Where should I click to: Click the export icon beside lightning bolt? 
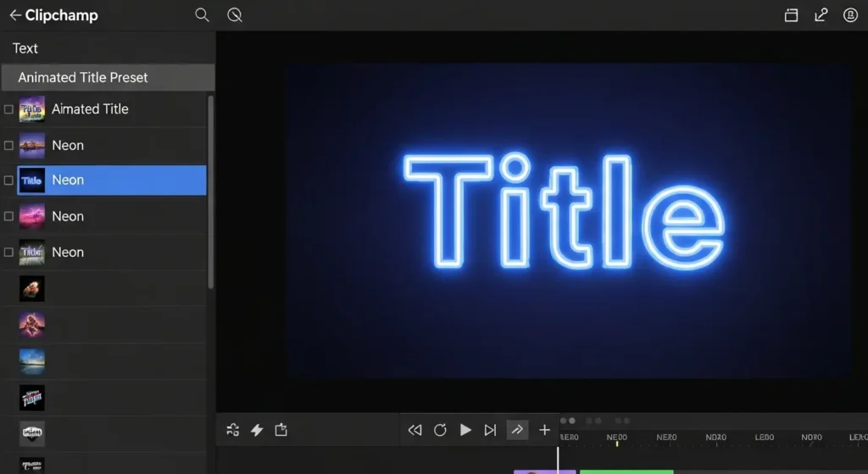click(281, 430)
